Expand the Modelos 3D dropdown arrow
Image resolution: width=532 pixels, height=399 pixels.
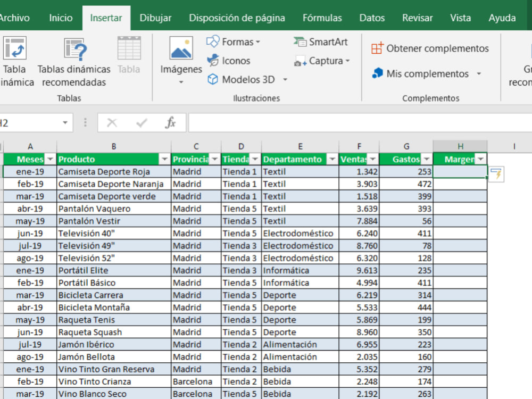pyautogui.click(x=285, y=79)
